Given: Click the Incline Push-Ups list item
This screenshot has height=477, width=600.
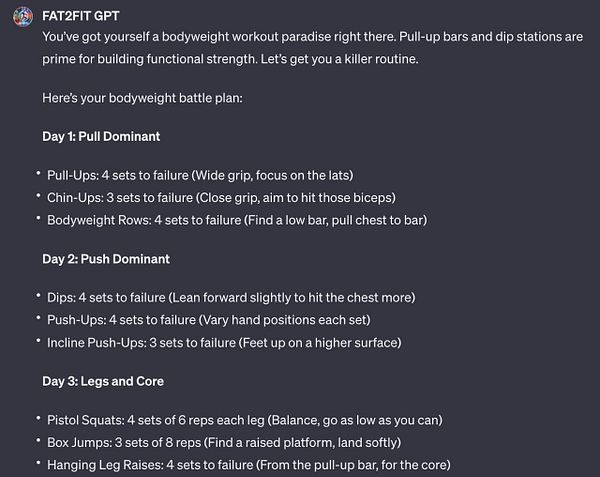Looking at the screenshot, I should [223, 342].
